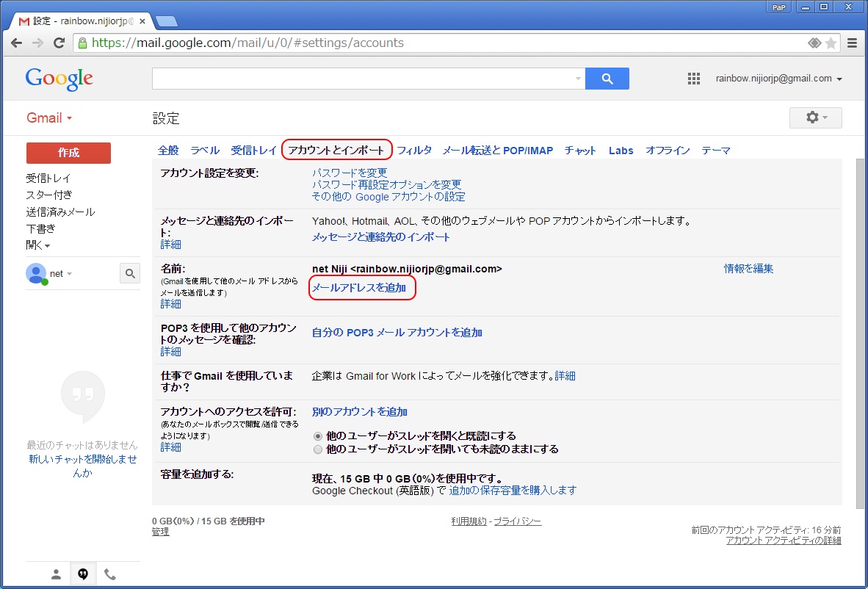Reload the page with refresh icon

pyautogui.click(x=59, y=43)
